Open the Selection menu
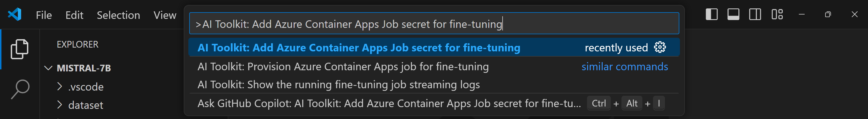 click(x=118, y=15)
